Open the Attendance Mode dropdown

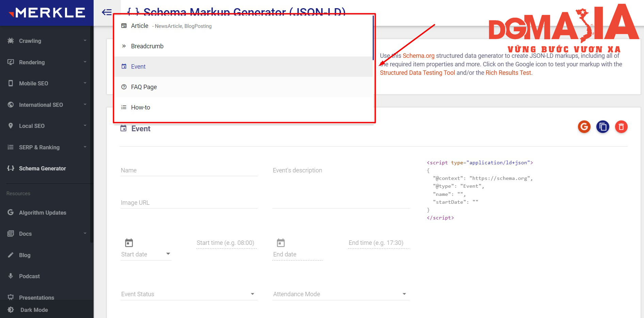341,294
